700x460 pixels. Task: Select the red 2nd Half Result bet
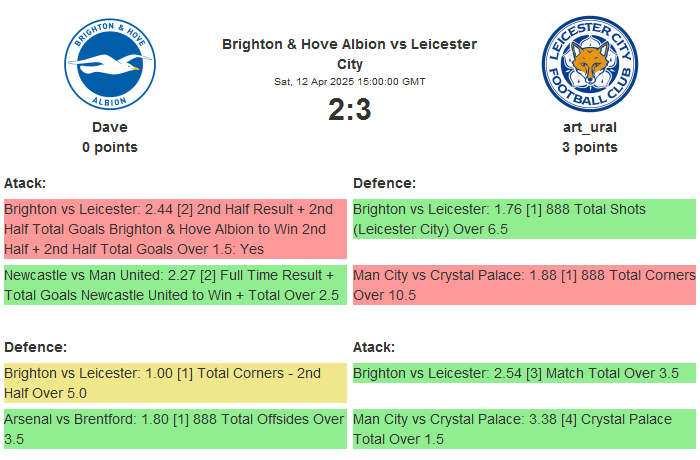click(x=174, y=229)
